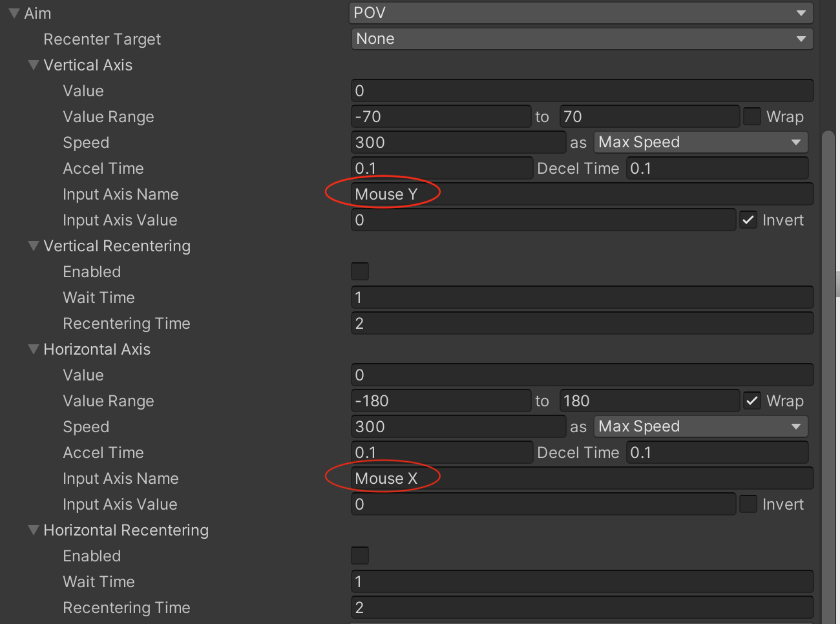The height and width of the screenshot is (624, 840).
Task: Uncheck Invert on Vertical Axis input
Action: pos(748,220)
